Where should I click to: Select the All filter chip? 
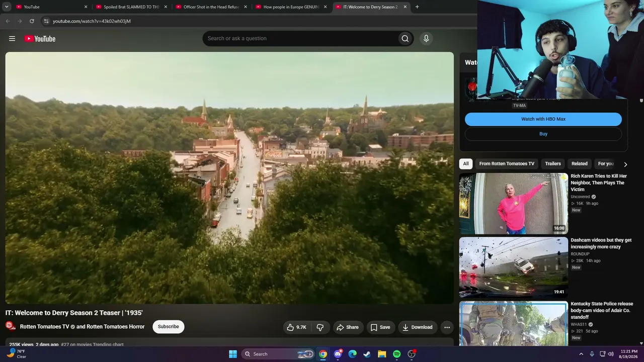click(466, 163)
